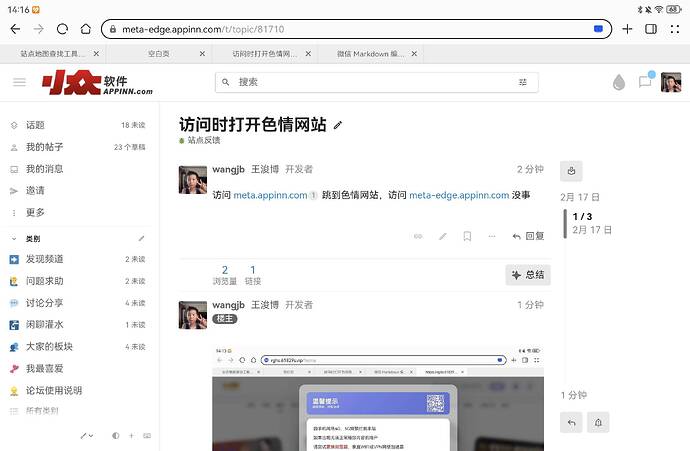Image resolution: width=690 pixels, height=451 pixels.
Task: Jump to 1 分钟 at timeline bottom
Action: (573, 395)
